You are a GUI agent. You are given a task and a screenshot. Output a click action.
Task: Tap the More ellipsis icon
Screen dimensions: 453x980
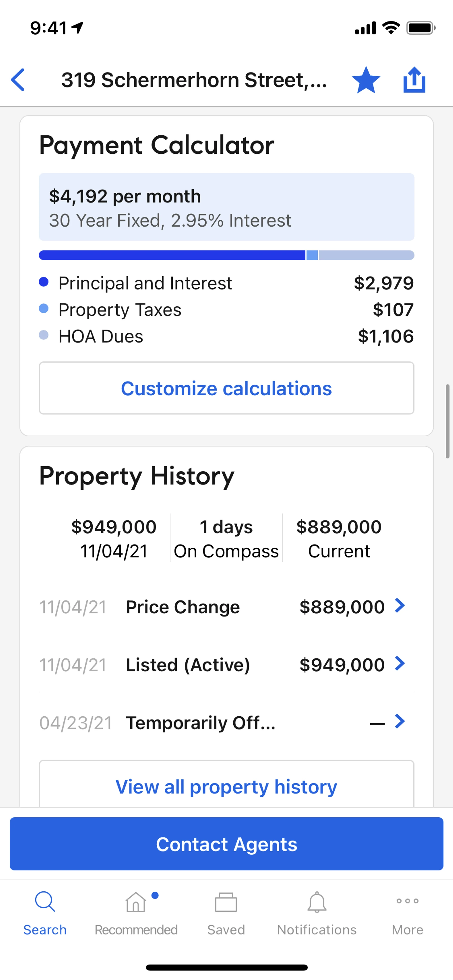click(407, 901)
